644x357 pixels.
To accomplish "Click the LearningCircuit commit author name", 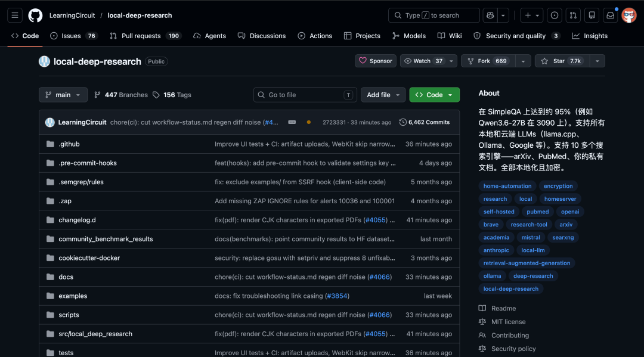I will click(82, 122).
